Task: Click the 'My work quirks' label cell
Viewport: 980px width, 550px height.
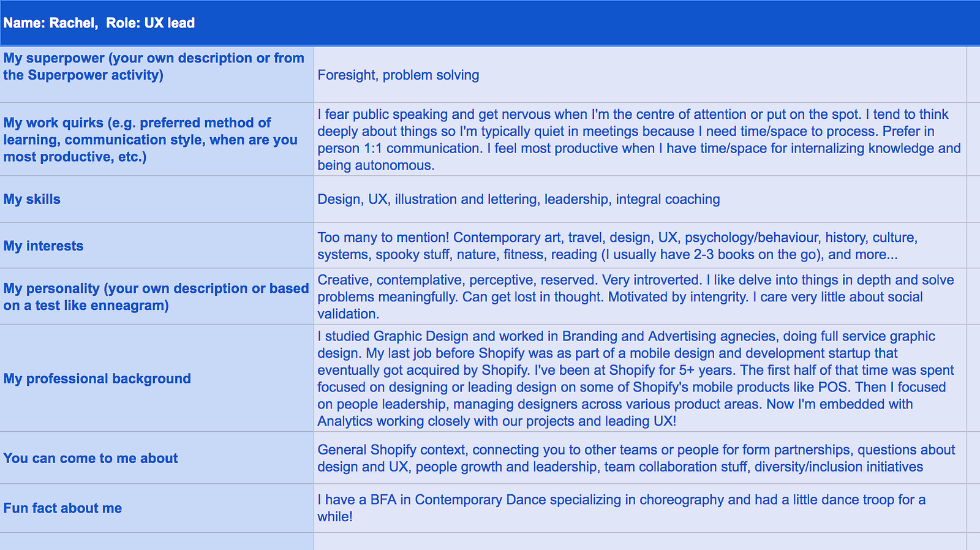Action: (157, 139)
